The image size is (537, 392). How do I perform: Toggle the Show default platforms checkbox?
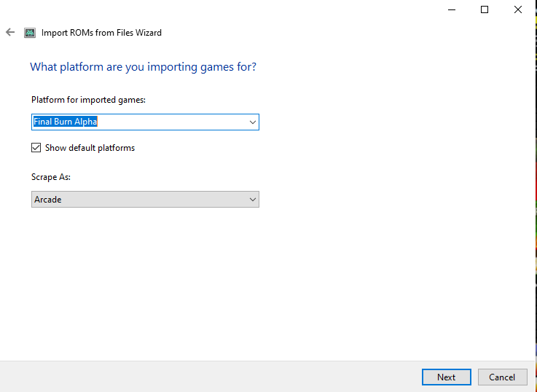tap(36, 148)
